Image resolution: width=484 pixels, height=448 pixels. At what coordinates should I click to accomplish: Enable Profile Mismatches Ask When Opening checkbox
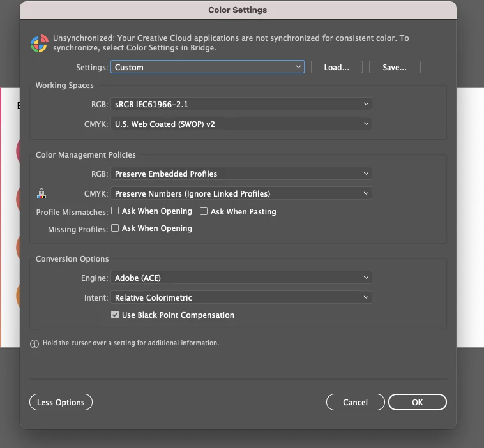(115, 211)
